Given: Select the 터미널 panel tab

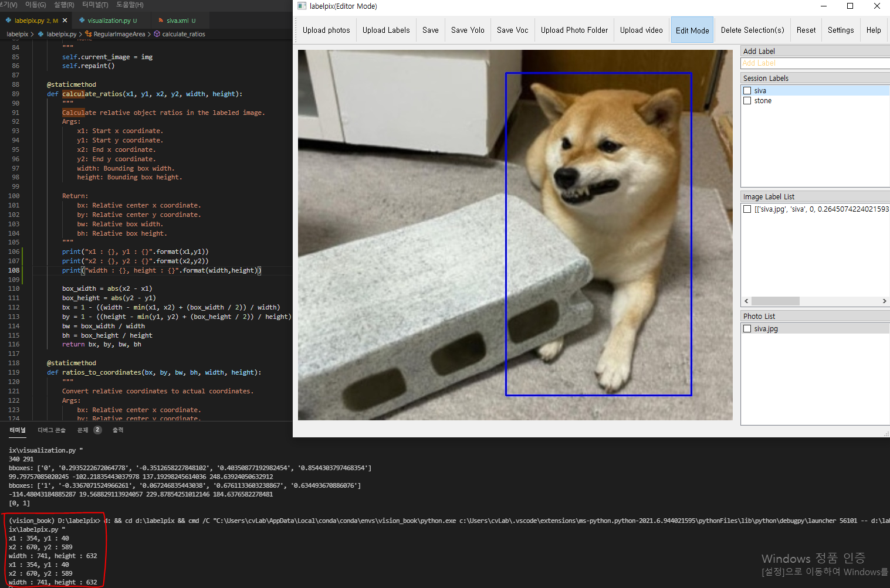Looking at the screenshot, I should (18, 430).
